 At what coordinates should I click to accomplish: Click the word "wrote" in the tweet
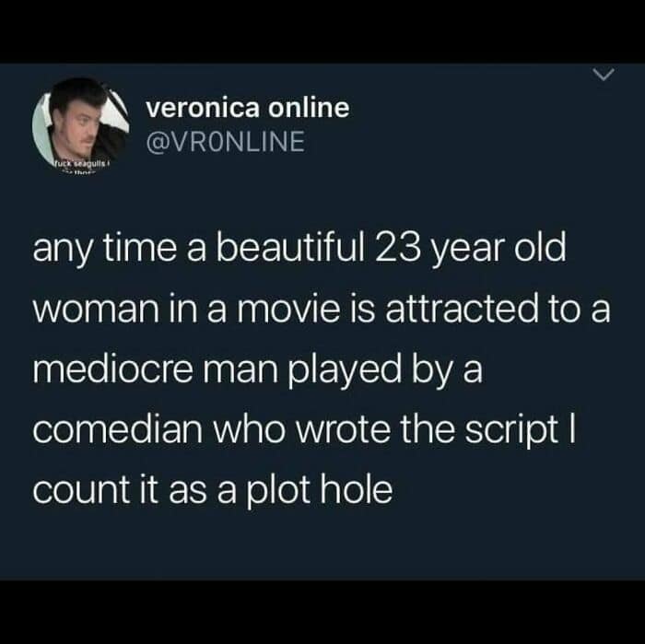343,431
